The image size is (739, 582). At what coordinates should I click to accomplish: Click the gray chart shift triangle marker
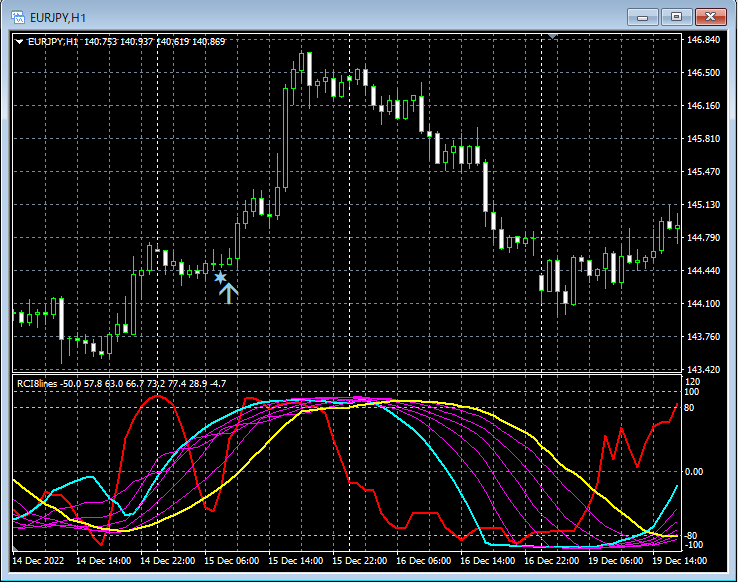pos(553,36)
